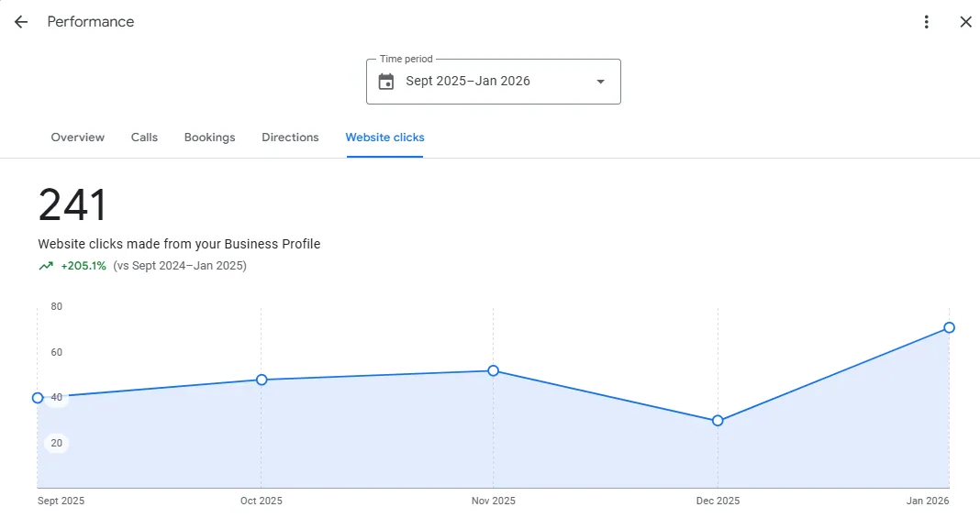Viewport: 980px width, 529px height.
Task: Click the 60 y-axis label
Action: 57,352
